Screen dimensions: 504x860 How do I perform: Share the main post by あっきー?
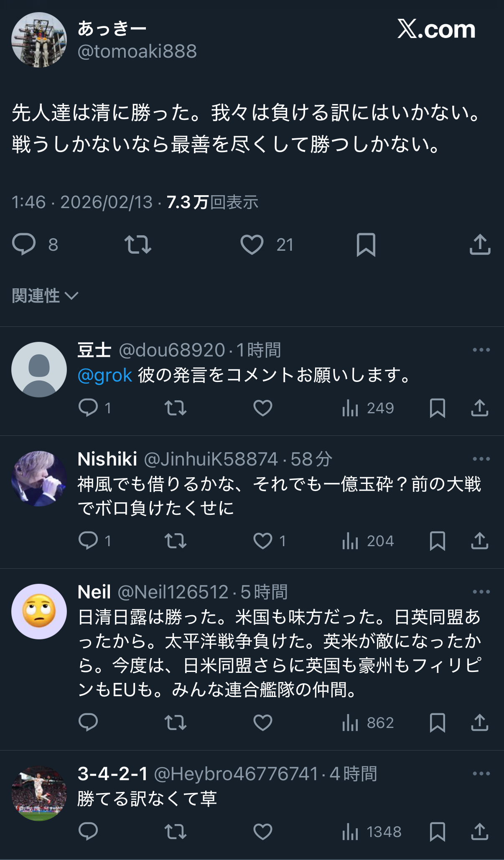coord(480,244)
